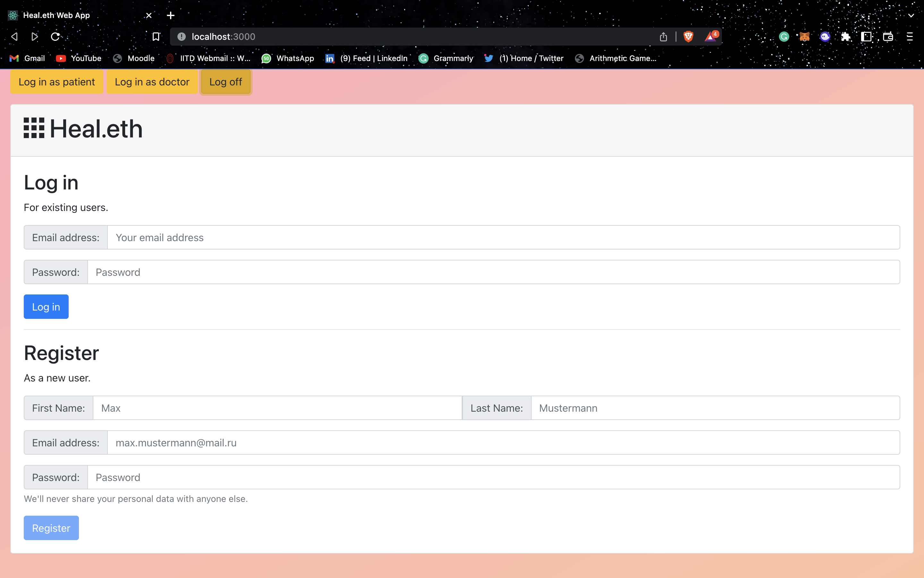
Task: Open the Grammarly bookmark
Action: tap(446, 58)
